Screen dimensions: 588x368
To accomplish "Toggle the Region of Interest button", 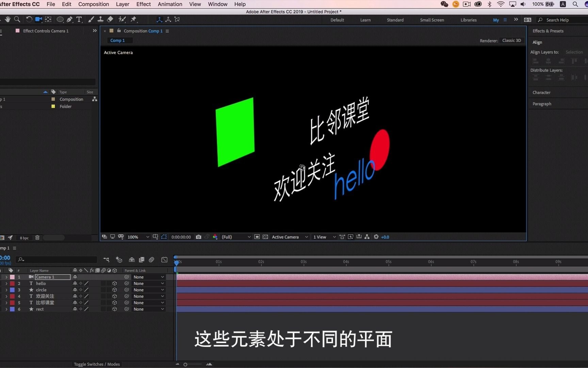I will [x=257, y=237].
